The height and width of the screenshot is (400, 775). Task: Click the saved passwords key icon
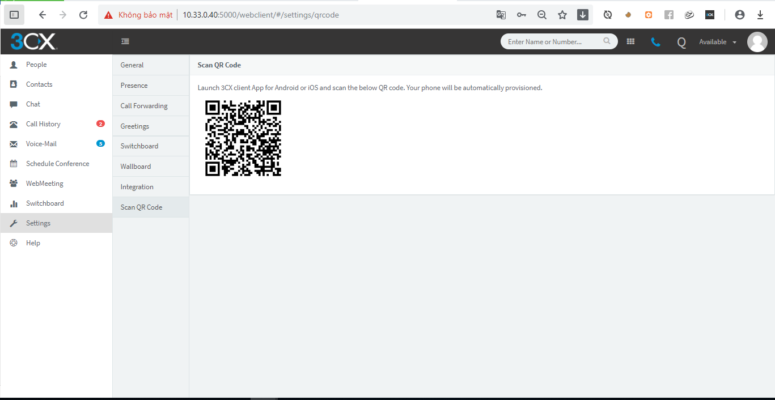click(521, 15)
